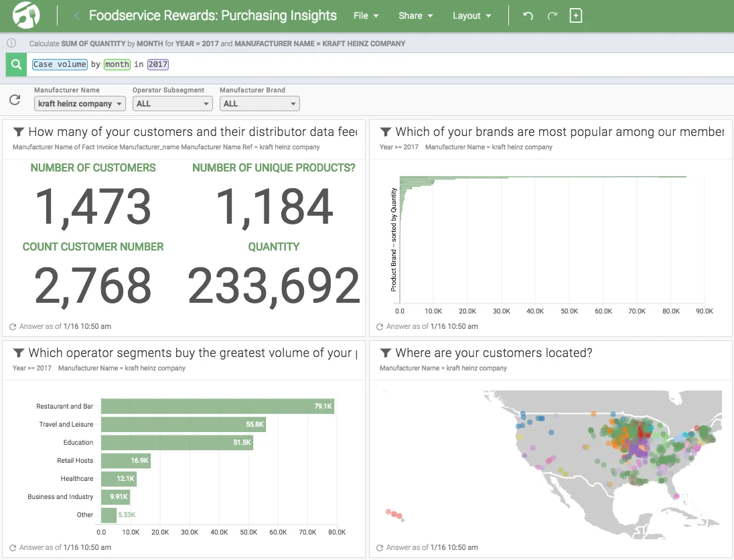Refresh answer on customer location map card
Viewport: 734px width, 560px height.
[380, 548]
